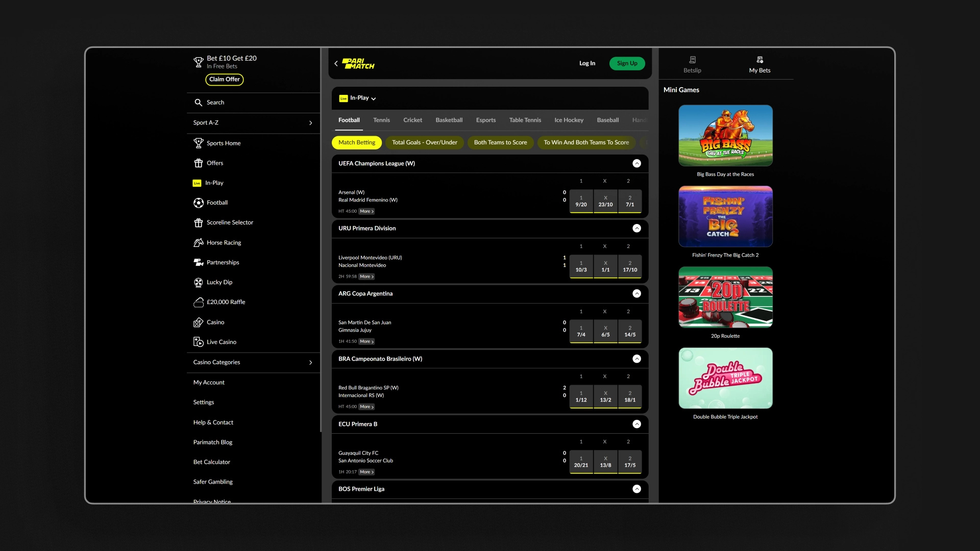
Task: Open Settings link in sidebar
Action: tap(204, 403)
